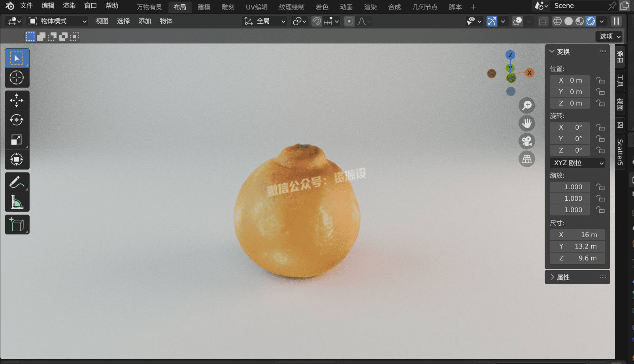The height and width of the screenshot is (364, 634).
Task: Click the Blender logo menu icon
Action: pos(9,6)
